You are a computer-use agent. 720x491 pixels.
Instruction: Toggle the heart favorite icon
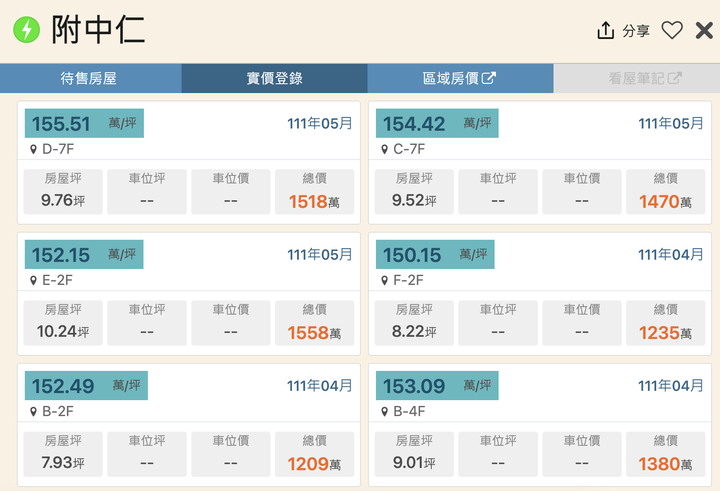click(672, 31)
